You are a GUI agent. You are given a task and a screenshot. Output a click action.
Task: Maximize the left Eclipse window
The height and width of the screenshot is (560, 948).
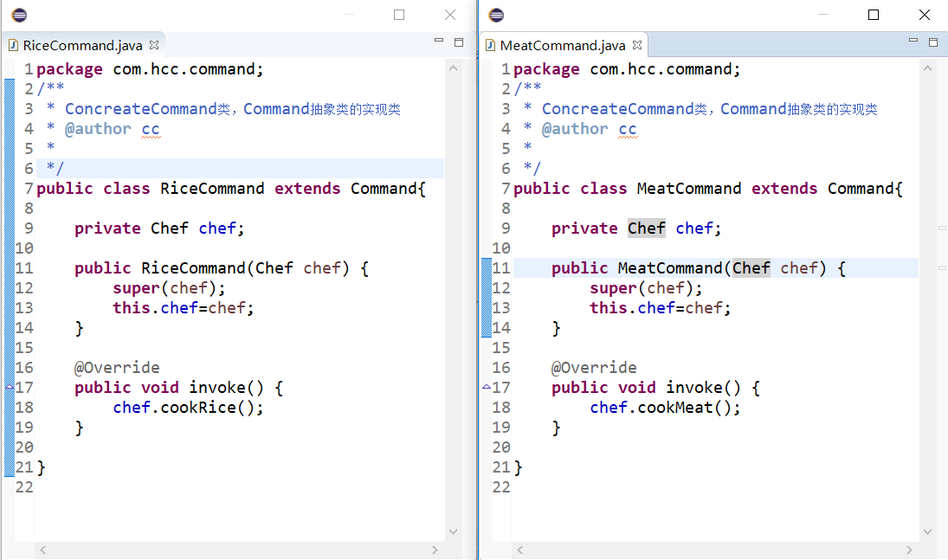399,15
